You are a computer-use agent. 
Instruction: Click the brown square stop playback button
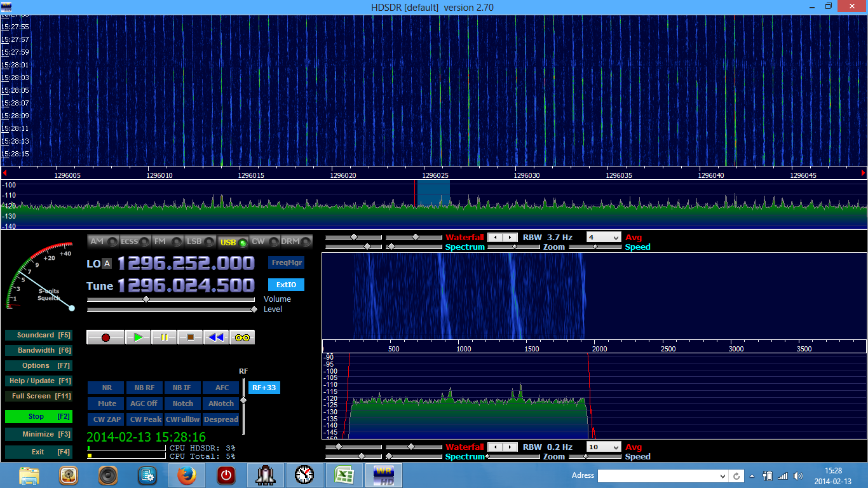tap(190, 337)
